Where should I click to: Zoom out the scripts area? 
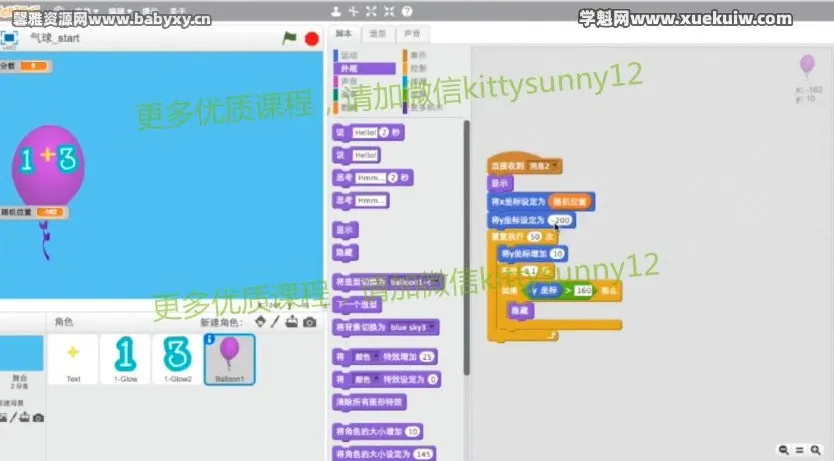(785, 450)
